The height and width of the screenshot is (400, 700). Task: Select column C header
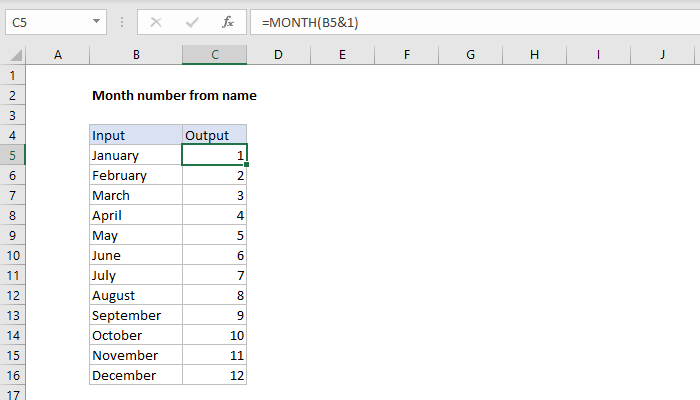click(214, 55)
